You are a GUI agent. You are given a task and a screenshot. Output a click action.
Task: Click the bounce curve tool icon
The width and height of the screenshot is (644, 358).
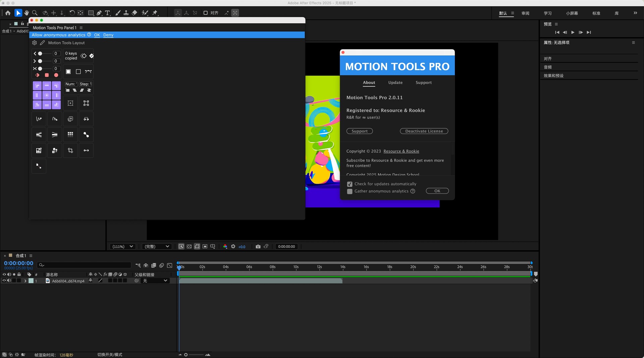(55, 119)
